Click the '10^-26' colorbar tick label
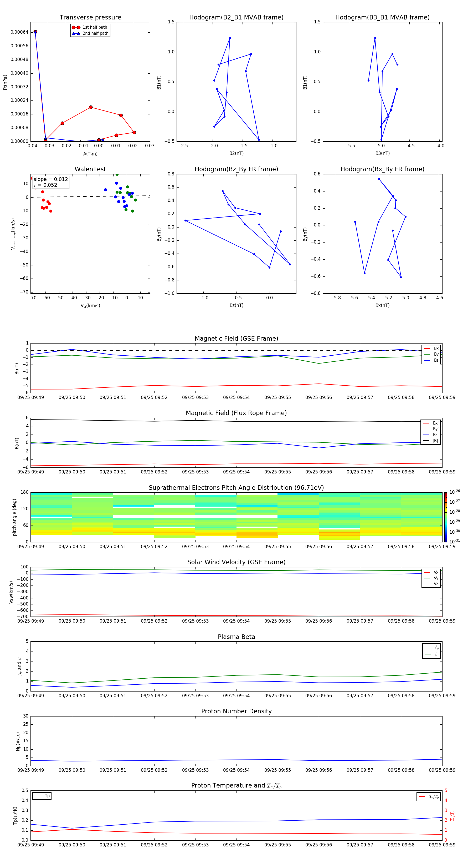Image resolution: width=473 pixels, height=868 pixels. pos(455,492)
